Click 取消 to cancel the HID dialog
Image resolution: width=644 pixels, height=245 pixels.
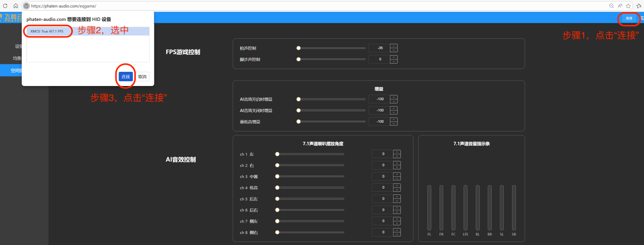[142, 77]
